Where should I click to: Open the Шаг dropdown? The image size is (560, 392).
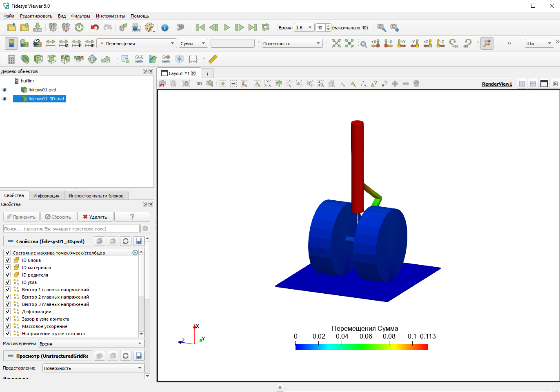coord(539,43)
